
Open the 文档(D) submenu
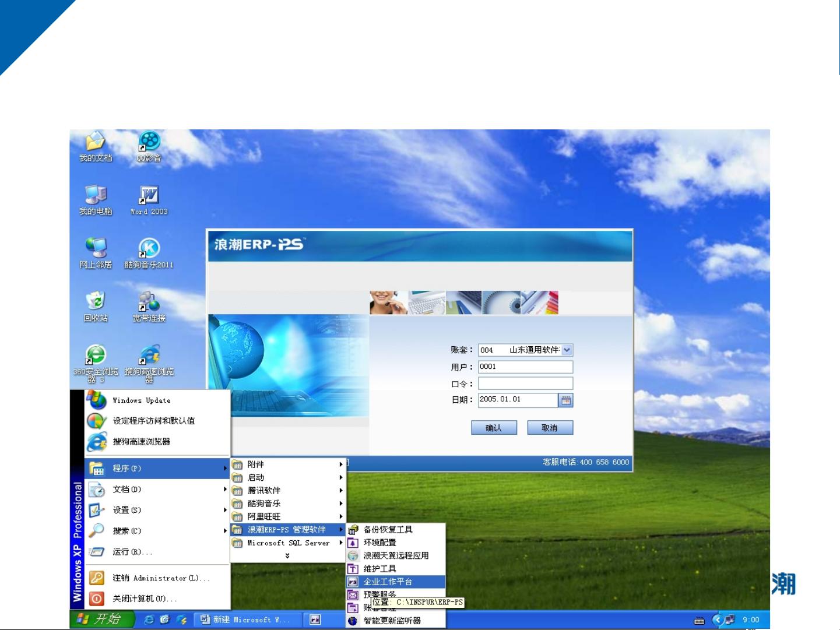(157, 490)
